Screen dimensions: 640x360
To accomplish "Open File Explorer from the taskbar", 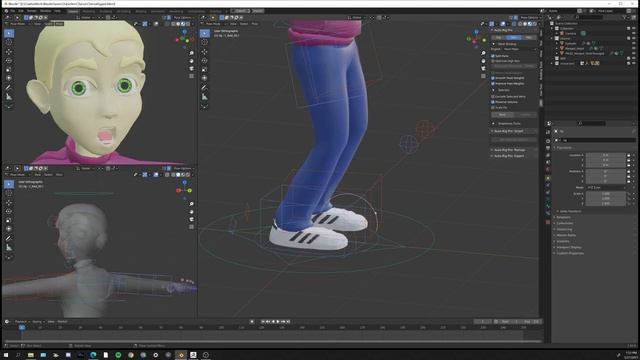I will click(x=31, y=355).
